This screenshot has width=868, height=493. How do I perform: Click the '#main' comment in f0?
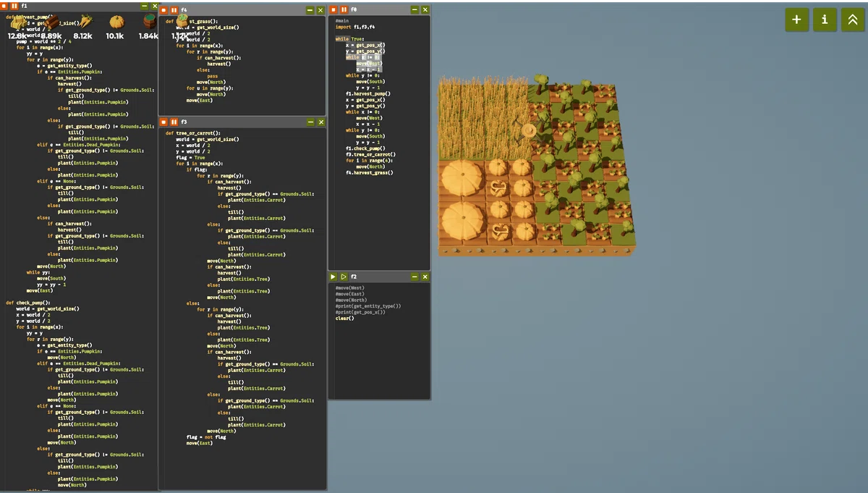point(342,21)
